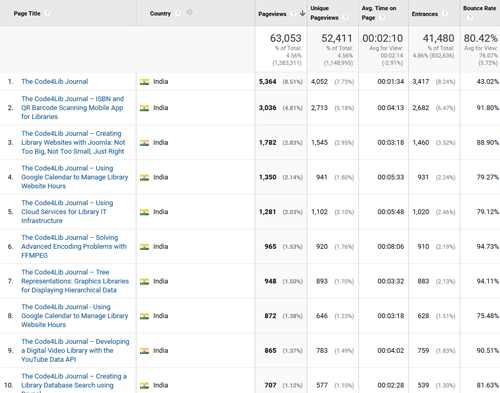The width and height of the screenshot is (500, 393).
Task: Open Using Cloud Services for Library IT link
Action: click(67, 212)
